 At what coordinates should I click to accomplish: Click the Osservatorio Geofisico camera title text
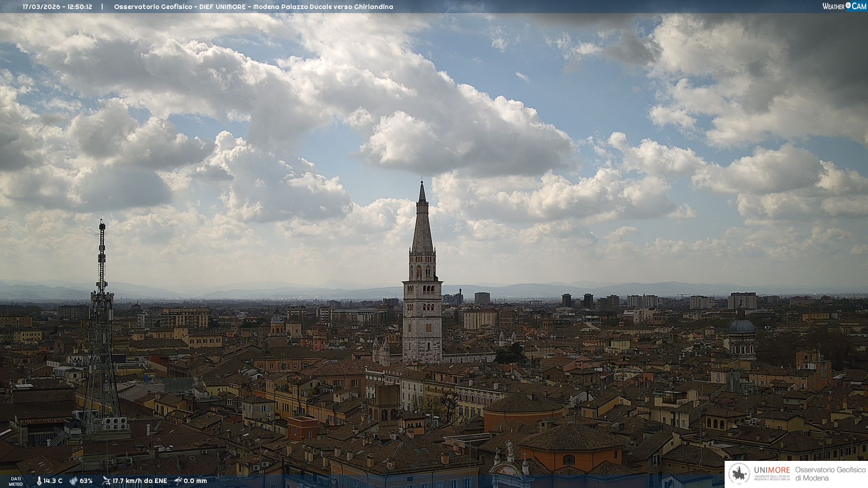coord(253,7)
